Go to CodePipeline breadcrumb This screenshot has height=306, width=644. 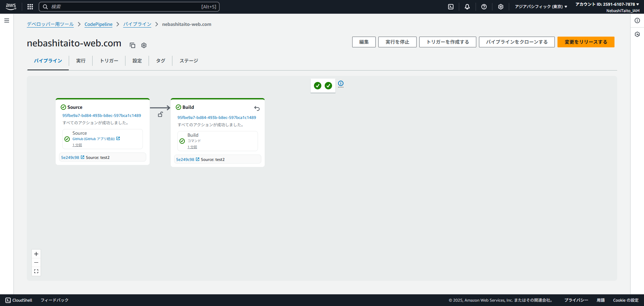click(99, 24)
